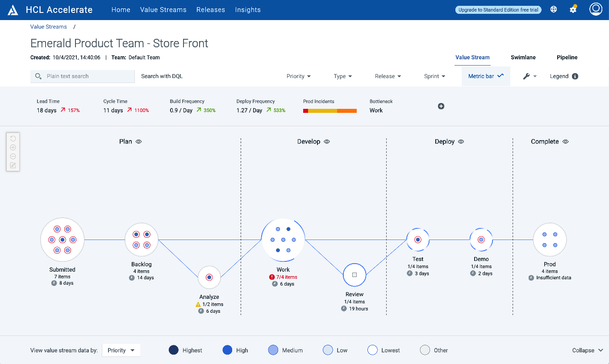Click the Legend label

559,76
